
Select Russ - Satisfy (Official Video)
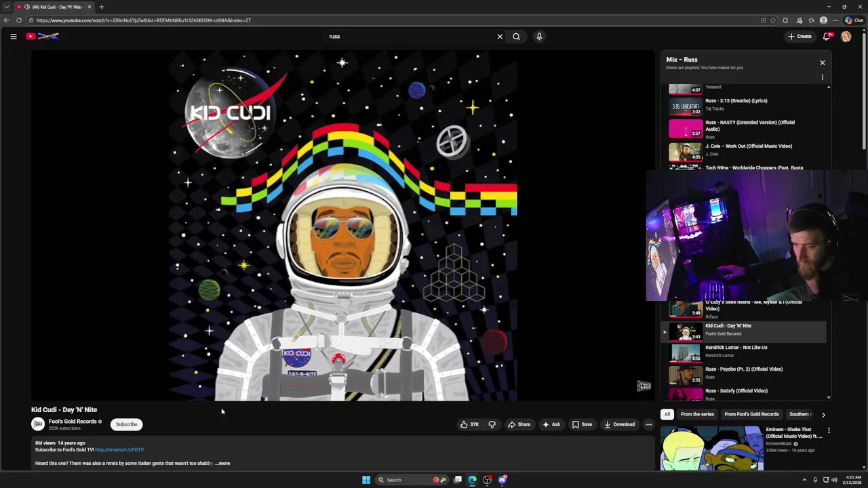(736, 391)
